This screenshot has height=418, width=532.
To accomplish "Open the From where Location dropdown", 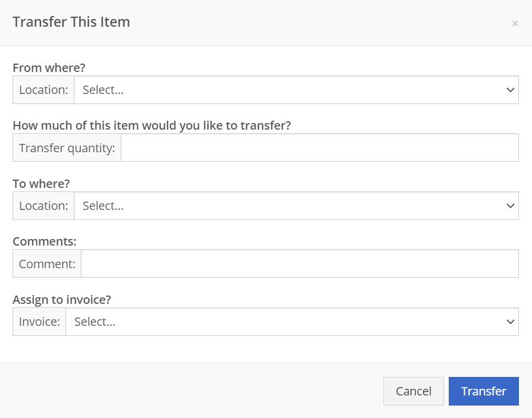I will point(296,90).
